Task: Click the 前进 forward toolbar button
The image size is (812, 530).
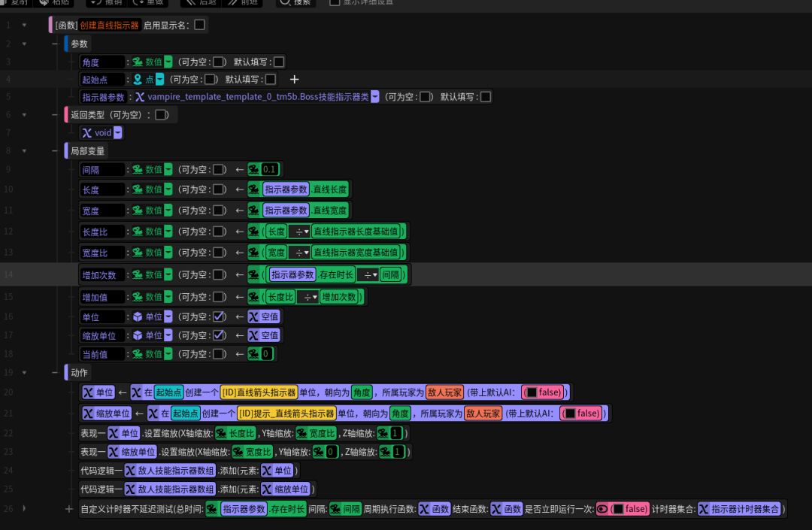Action: pyautogui.click(x=242, y=2)
